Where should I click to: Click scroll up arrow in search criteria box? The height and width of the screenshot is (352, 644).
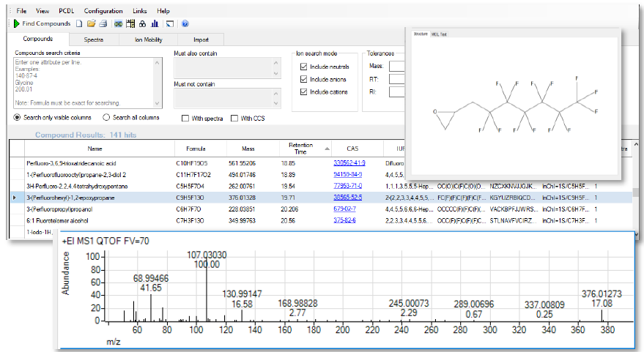158,62
